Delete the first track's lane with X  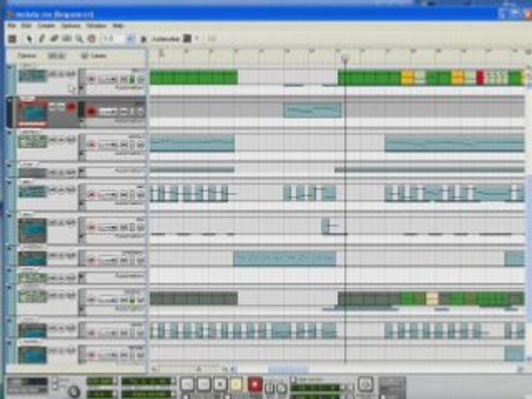coord(141,80)
